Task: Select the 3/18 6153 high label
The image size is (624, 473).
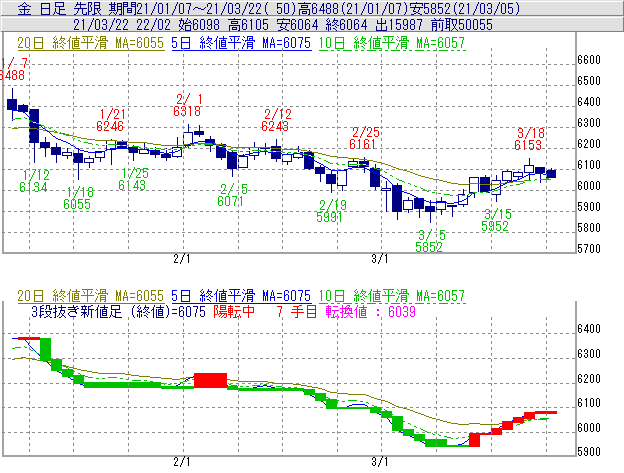Action: tap(528, 139)
